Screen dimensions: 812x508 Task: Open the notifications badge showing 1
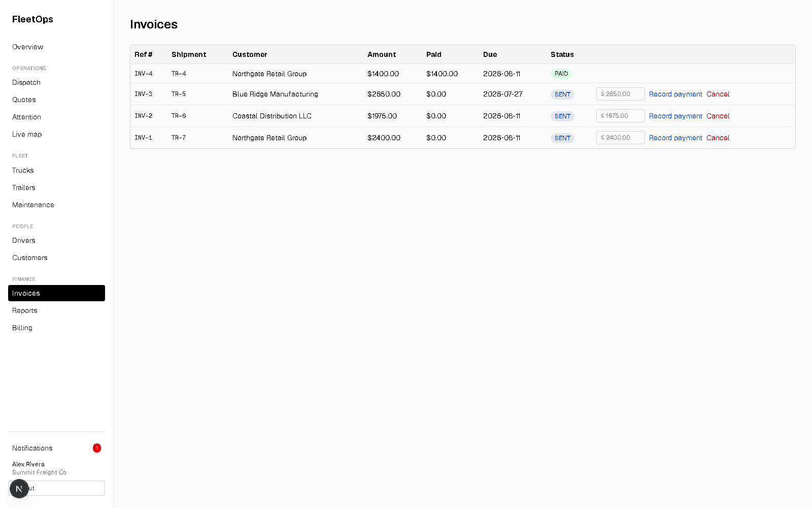click(97, 448)
